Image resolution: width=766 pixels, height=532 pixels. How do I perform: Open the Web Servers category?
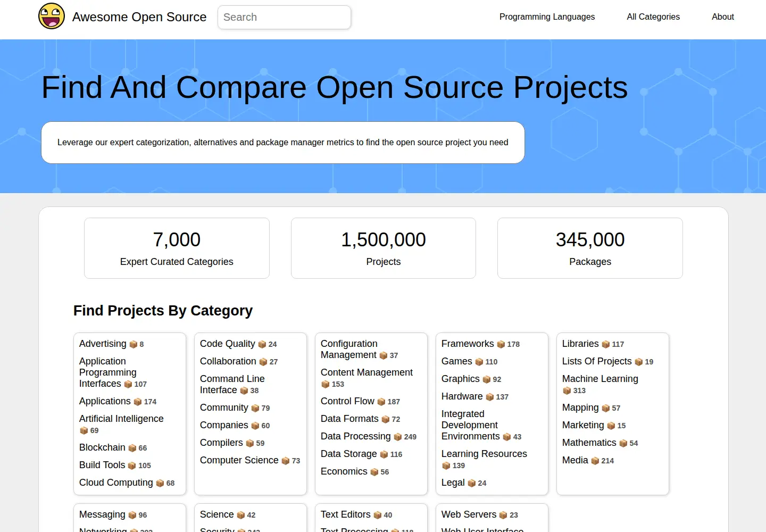click(x=469, y=514)
